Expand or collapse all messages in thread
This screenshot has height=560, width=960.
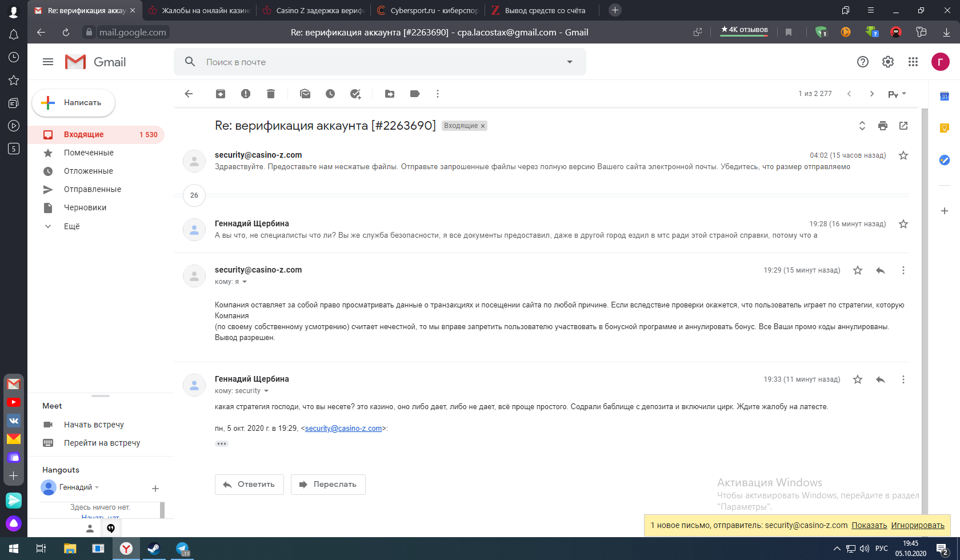[x=862, y=126]
